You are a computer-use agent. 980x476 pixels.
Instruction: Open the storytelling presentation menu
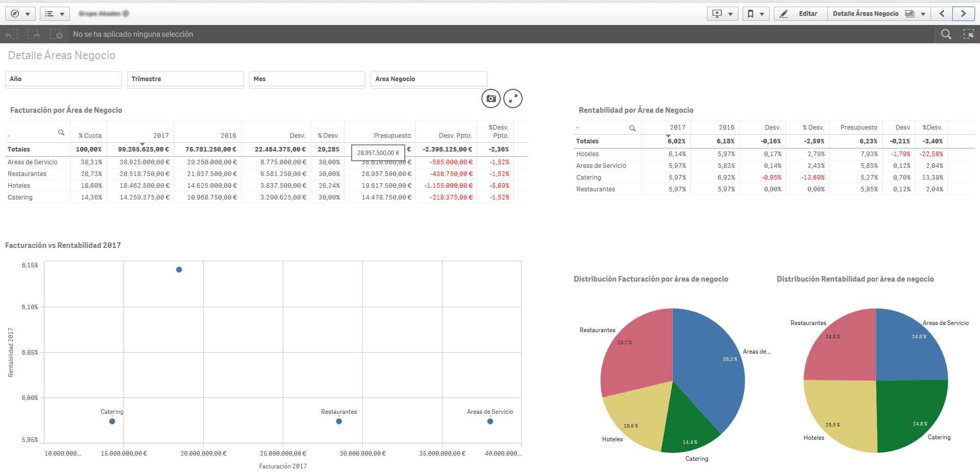723,14
